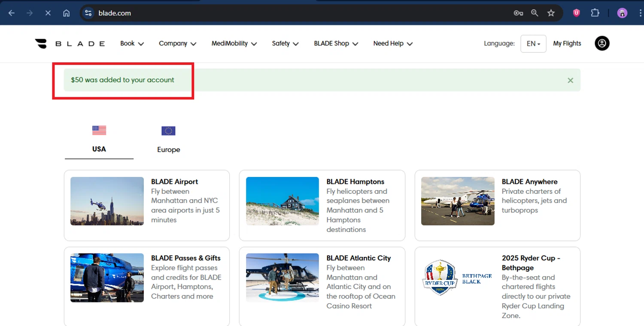Open the EN language dropdown
Image resolution: width=644 pixels, height=326 pixels.
point(533,43)
